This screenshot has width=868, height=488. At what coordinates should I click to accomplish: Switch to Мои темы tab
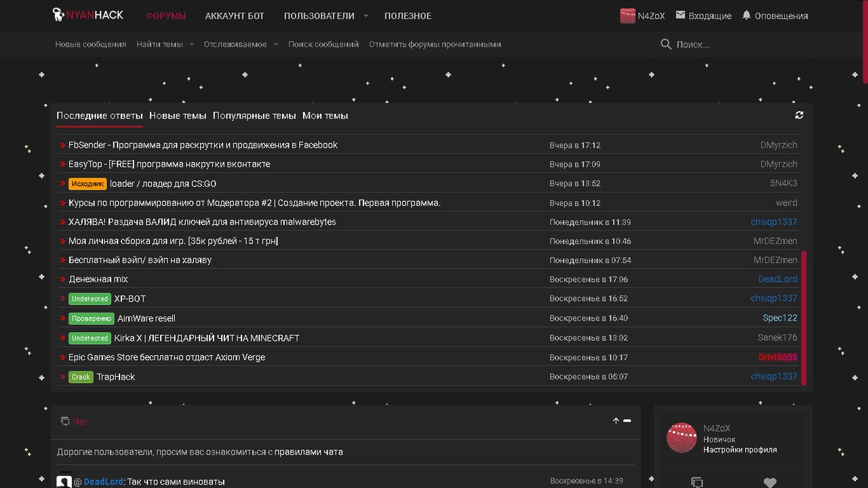(325, 115)
